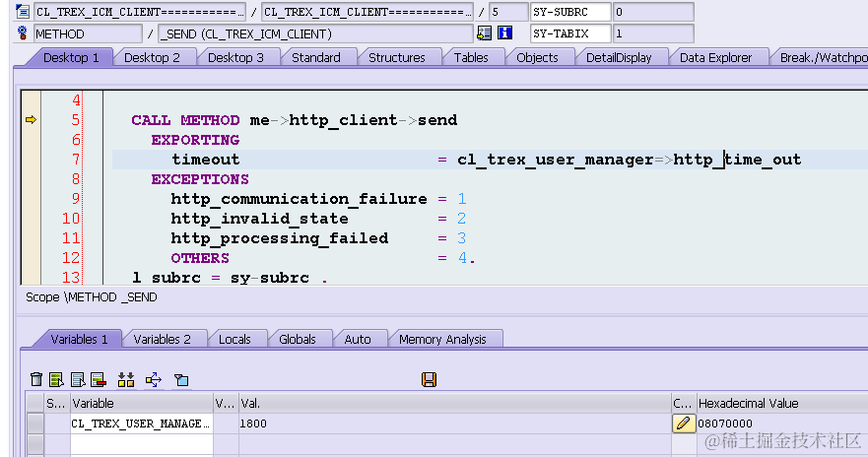Switch to Data Explorer tab
Screen dimensions: 868x457
point(715,57)
